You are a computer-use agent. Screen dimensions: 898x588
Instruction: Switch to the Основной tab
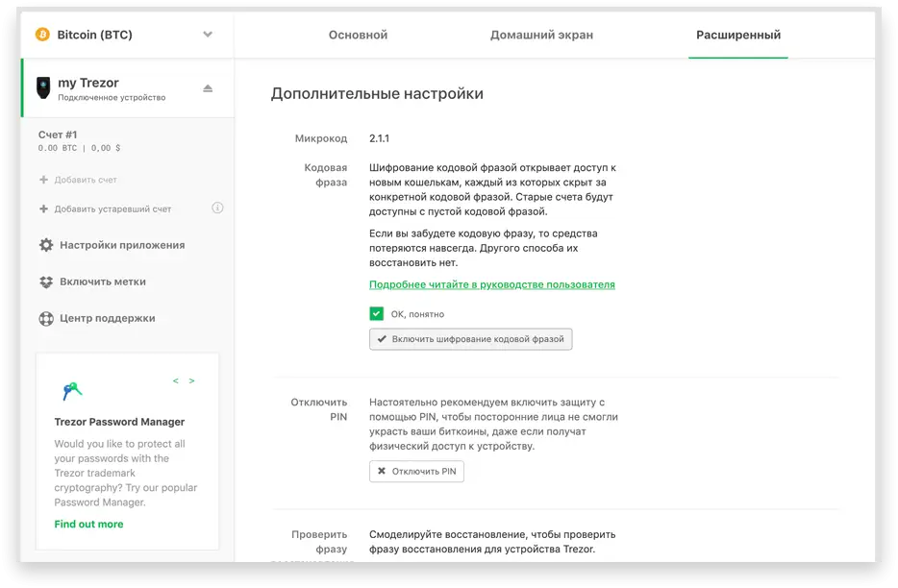point(358,35)
